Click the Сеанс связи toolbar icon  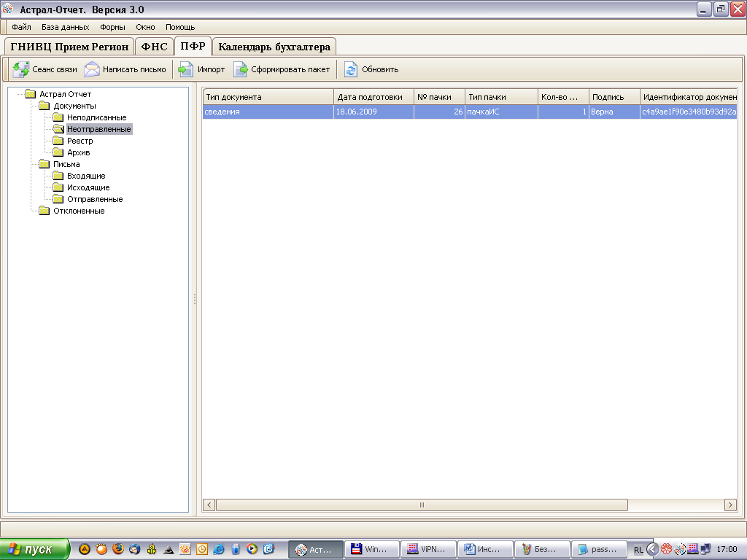[21, 69]
